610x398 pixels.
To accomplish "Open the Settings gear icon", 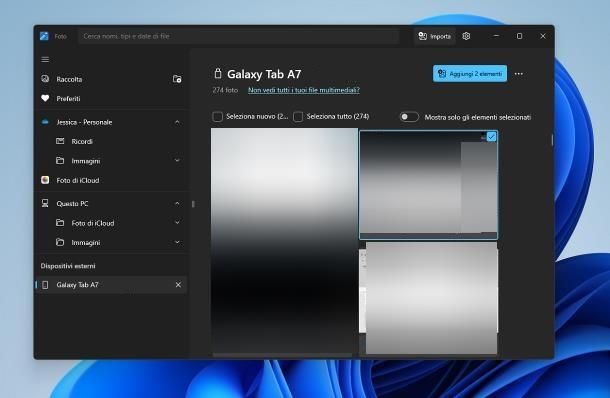I will (466, 36).
